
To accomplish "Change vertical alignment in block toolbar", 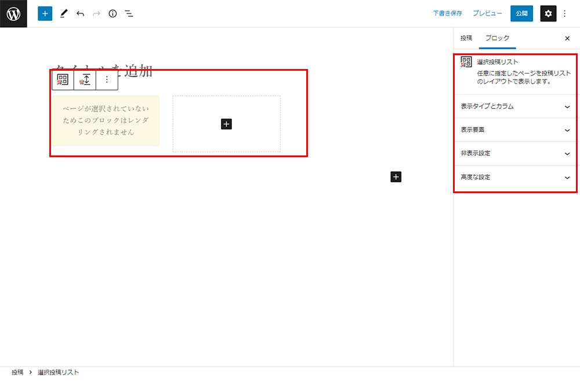I will 85,80.
